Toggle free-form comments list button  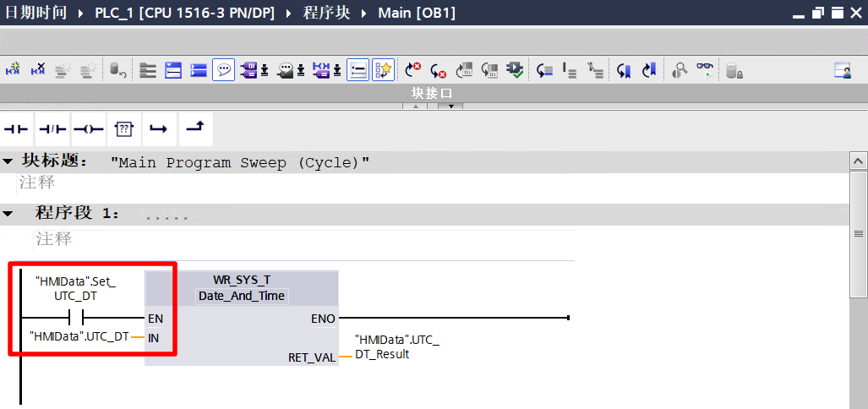358,70
